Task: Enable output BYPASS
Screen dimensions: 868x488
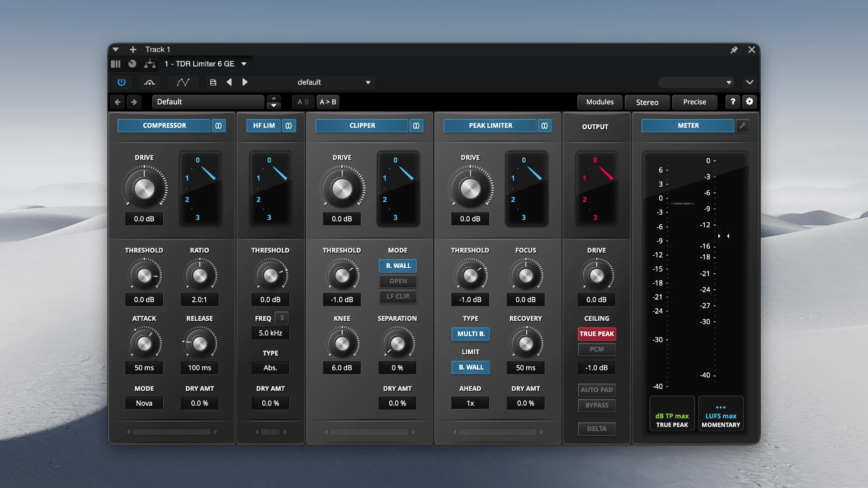Action: pyautogui.click(x=597, y=405)
